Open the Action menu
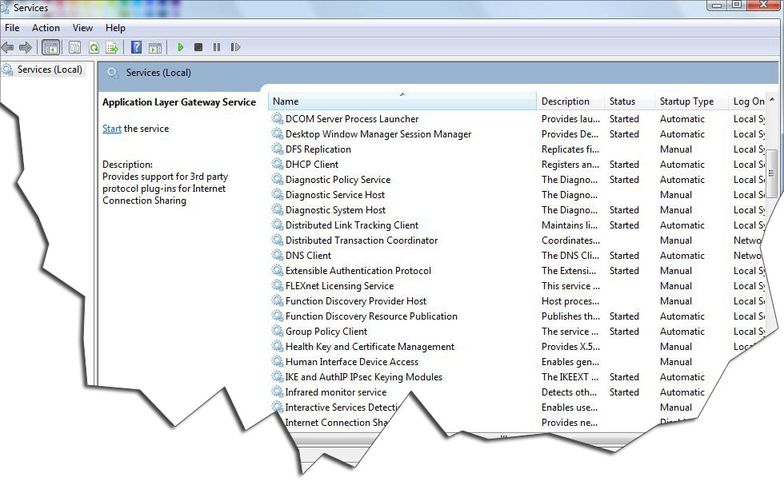 [x=46, y=28]
